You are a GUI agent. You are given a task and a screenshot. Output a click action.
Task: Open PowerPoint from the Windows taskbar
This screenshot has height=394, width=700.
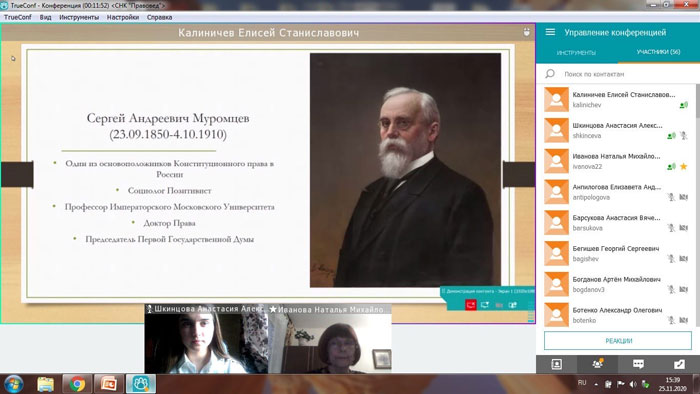point(108,384)
